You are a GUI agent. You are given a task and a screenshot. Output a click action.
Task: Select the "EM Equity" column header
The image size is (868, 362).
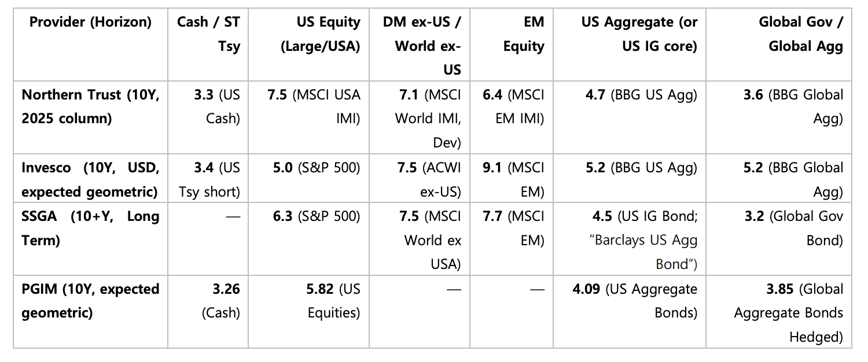point(523,34)
